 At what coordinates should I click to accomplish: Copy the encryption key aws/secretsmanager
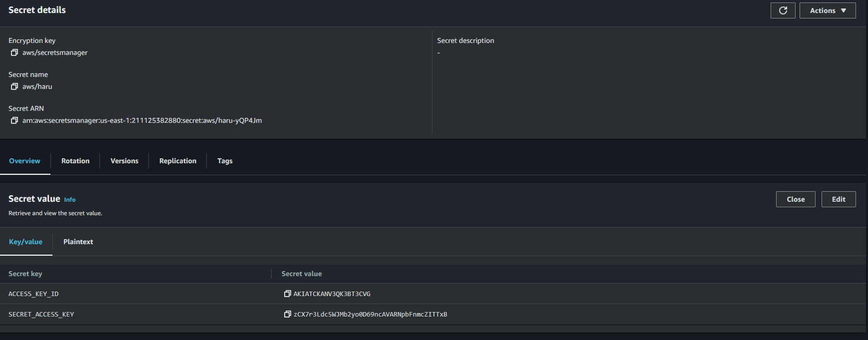pos(14,52)
